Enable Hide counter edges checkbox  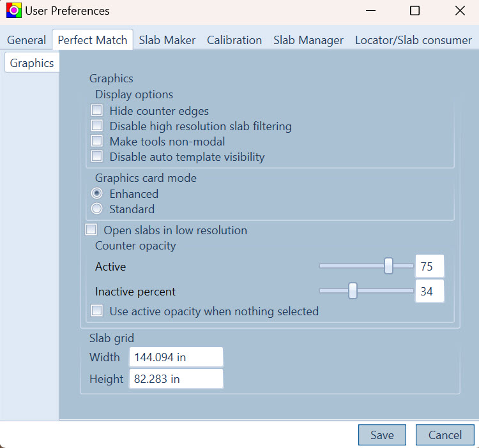click(97, 110)
